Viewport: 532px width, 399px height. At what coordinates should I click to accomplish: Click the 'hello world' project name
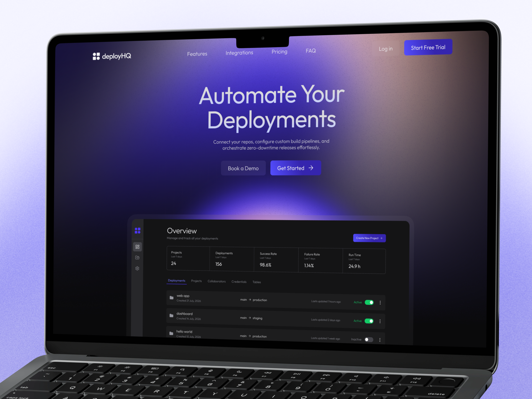pos(184,331)
